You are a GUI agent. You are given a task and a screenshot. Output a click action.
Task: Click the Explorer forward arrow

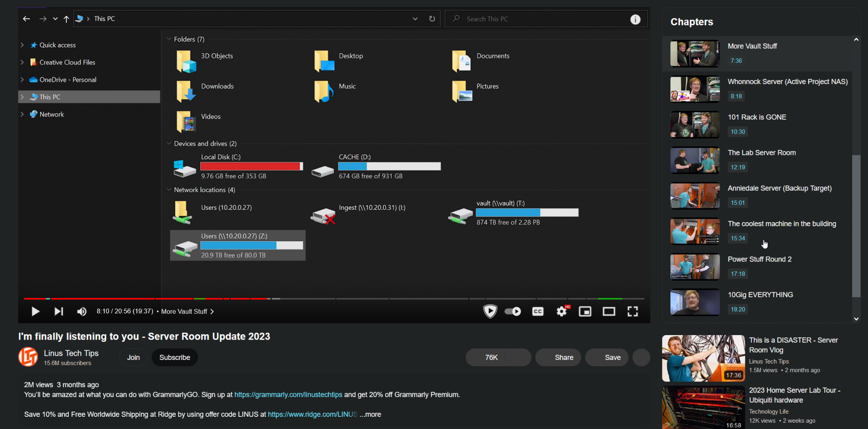point(43,19)
